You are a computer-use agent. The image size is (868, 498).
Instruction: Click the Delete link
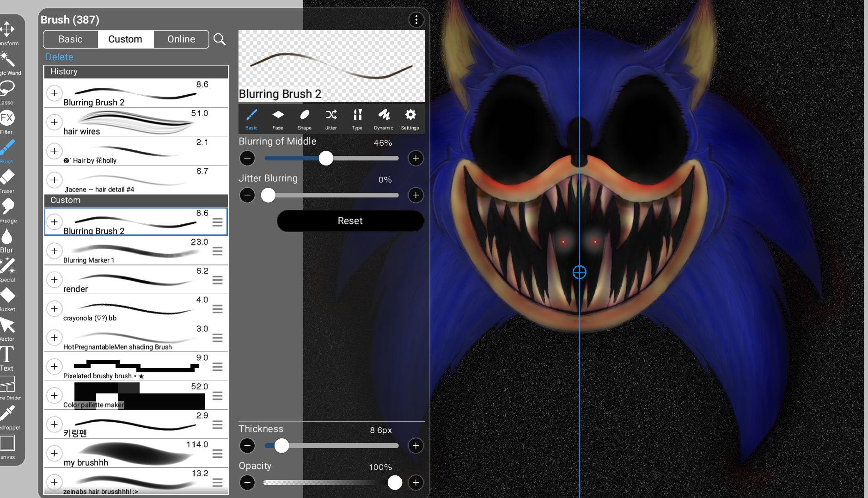pyautogui.click(x=59, y=57)
